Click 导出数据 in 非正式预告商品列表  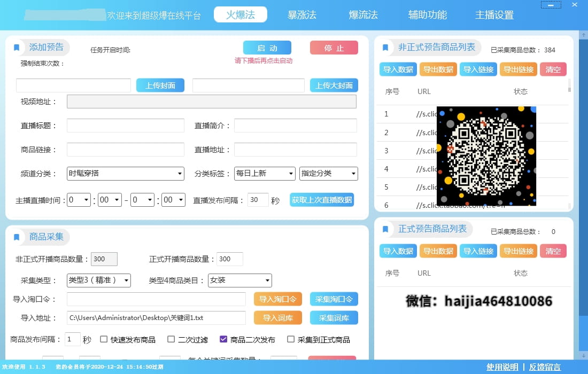438,69
